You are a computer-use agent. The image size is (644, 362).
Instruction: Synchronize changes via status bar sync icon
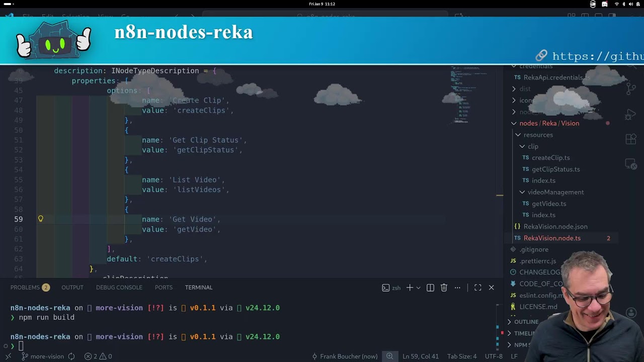pos(71,356)
